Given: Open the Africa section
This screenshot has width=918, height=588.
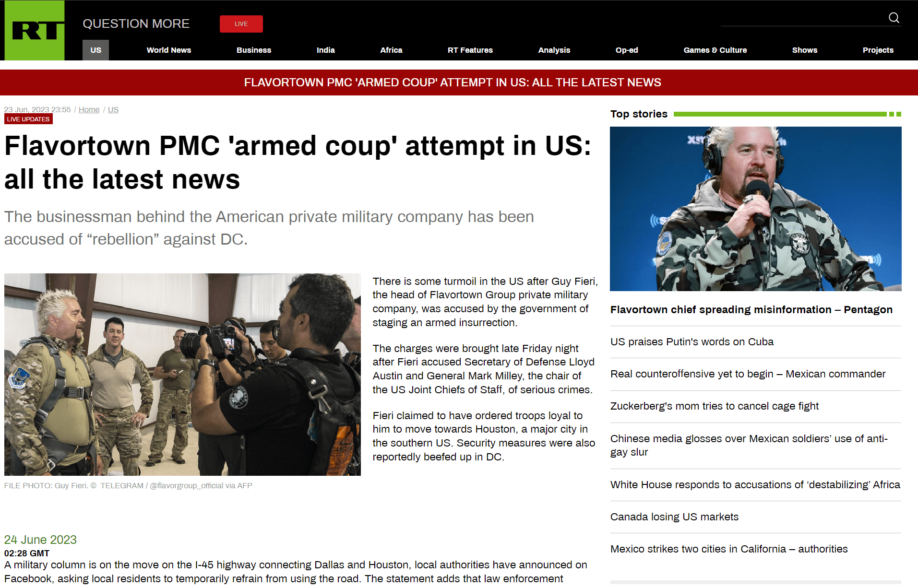Looking at the screenshot, I should point(391,50).
